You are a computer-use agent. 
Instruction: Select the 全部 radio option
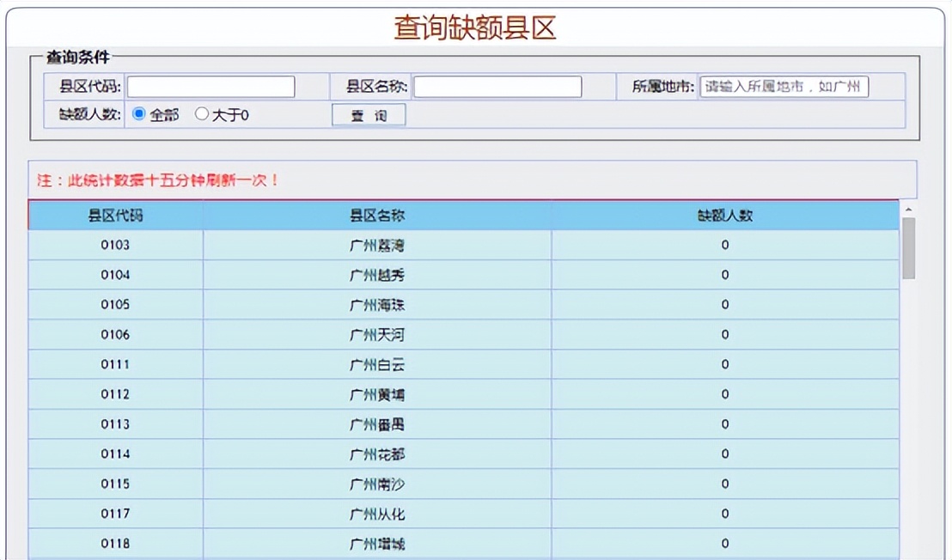point(139,114)
